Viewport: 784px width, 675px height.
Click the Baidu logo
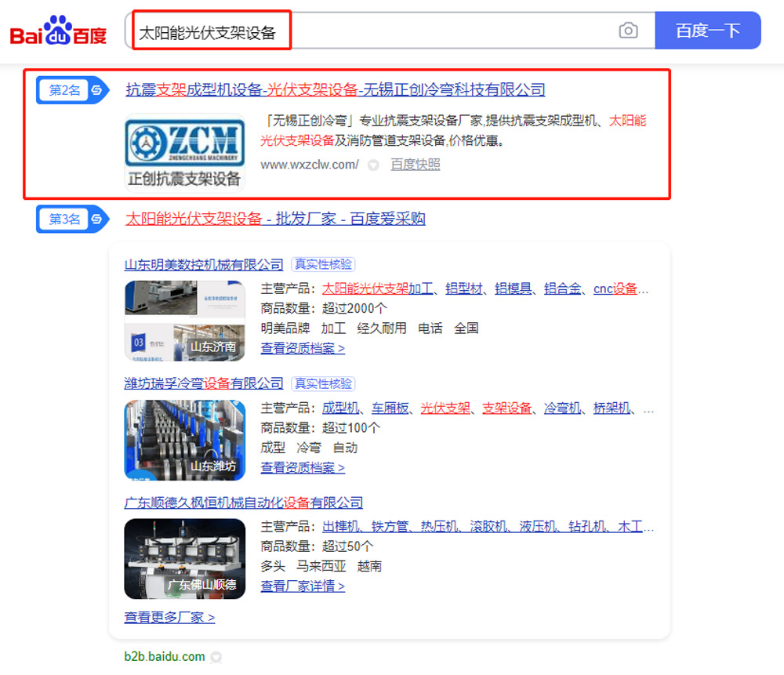coord(58,31)
